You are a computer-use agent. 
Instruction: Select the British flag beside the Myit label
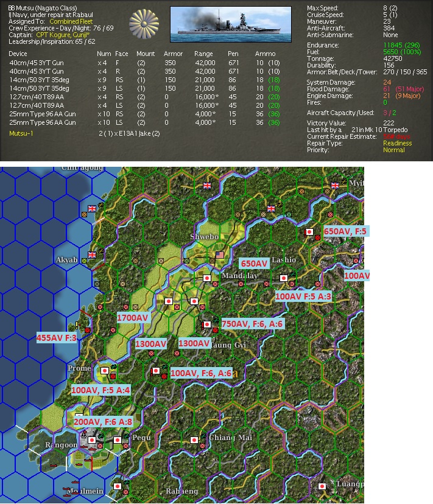coord(335,186)
